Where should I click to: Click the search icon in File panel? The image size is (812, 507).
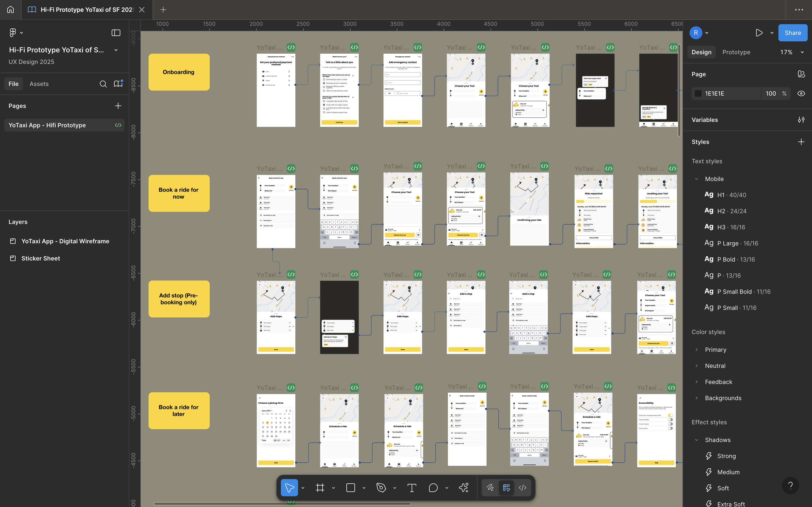103,84
